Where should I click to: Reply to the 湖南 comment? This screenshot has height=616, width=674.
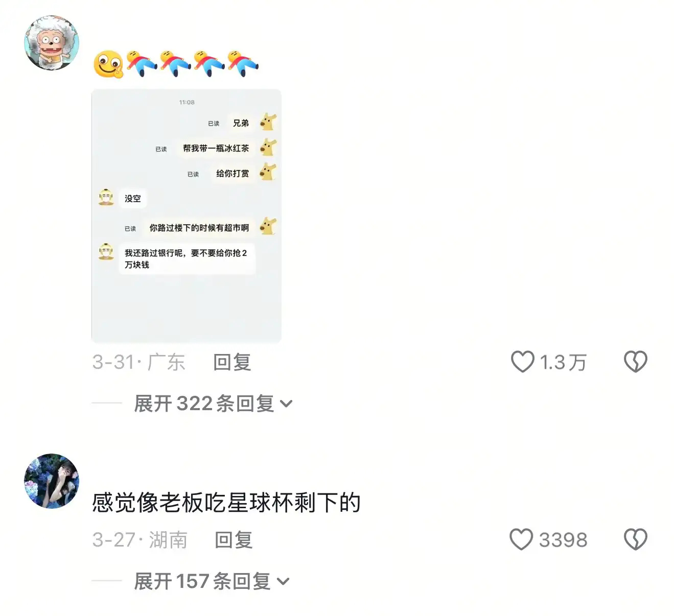coord(234,540)
